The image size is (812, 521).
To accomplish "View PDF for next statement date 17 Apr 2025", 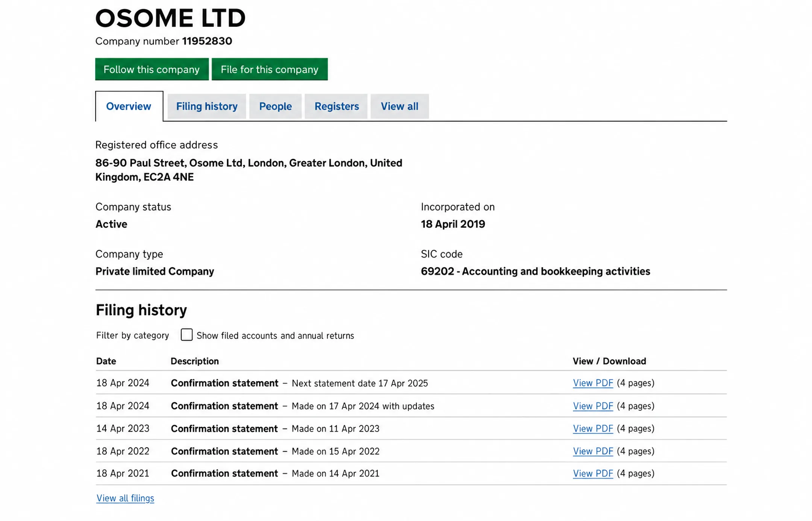I will point(593,383).
